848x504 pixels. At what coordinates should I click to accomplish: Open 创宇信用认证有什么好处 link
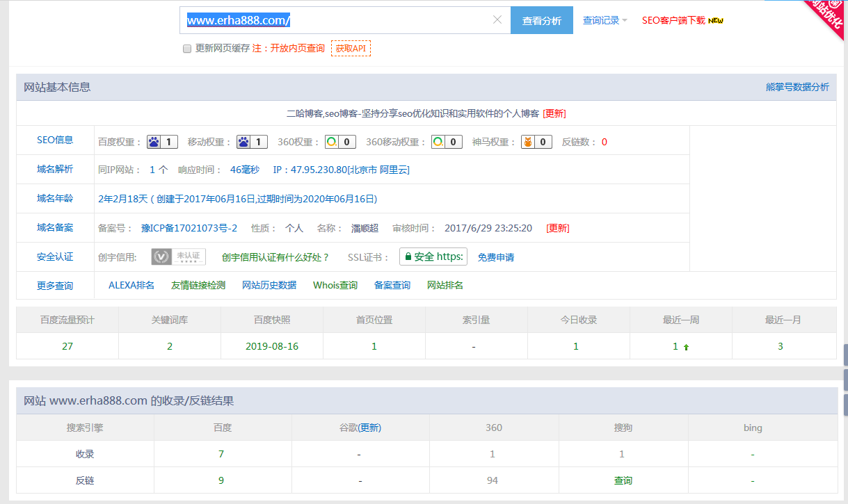[275, 257]
